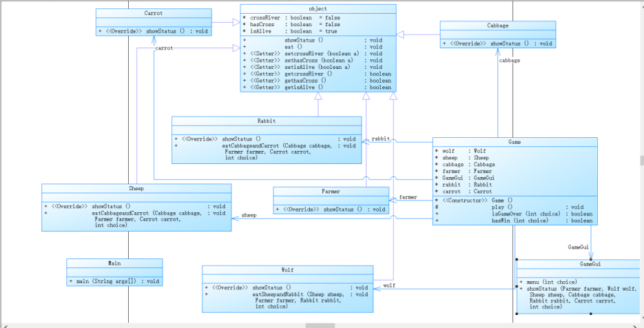Screen dimensions: 644x328
Task: Click hasCross attribute in object class
Action: (x=291, y=25)
